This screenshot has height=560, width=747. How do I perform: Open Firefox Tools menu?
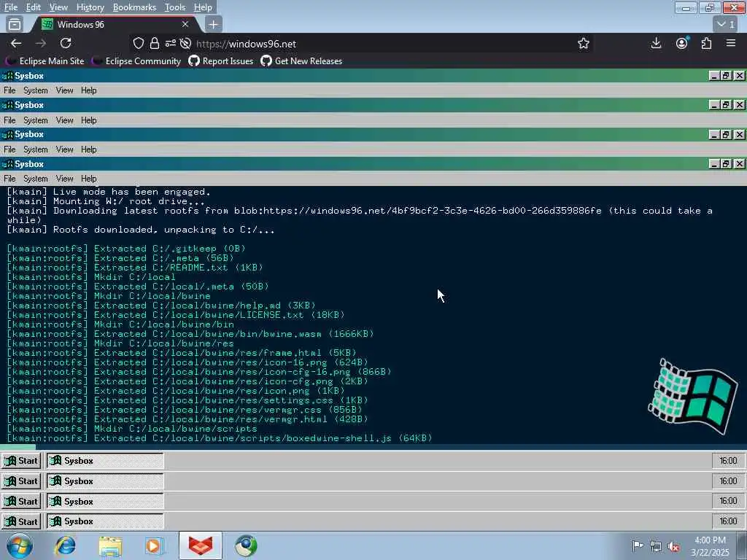[x=175, y=7]
